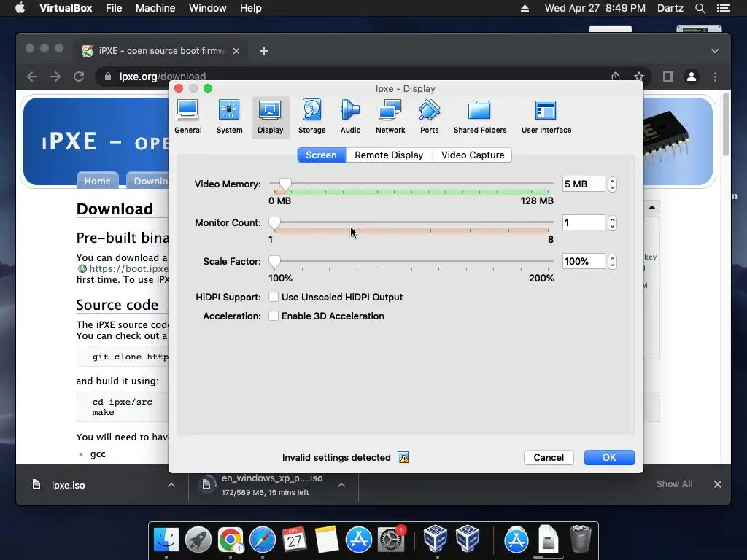Click the invalid settings warning icon
The width and height of the screenshot is (747, 560).
(403, 458)
